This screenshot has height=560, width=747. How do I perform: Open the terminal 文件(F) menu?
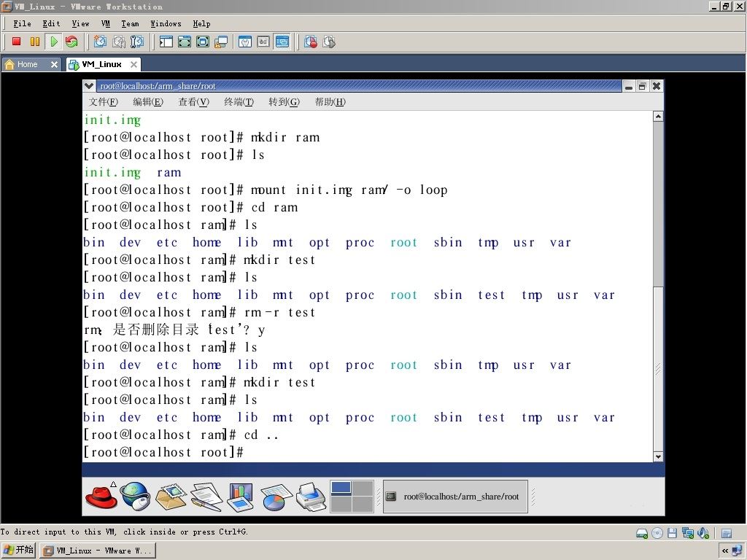[104, 102]
